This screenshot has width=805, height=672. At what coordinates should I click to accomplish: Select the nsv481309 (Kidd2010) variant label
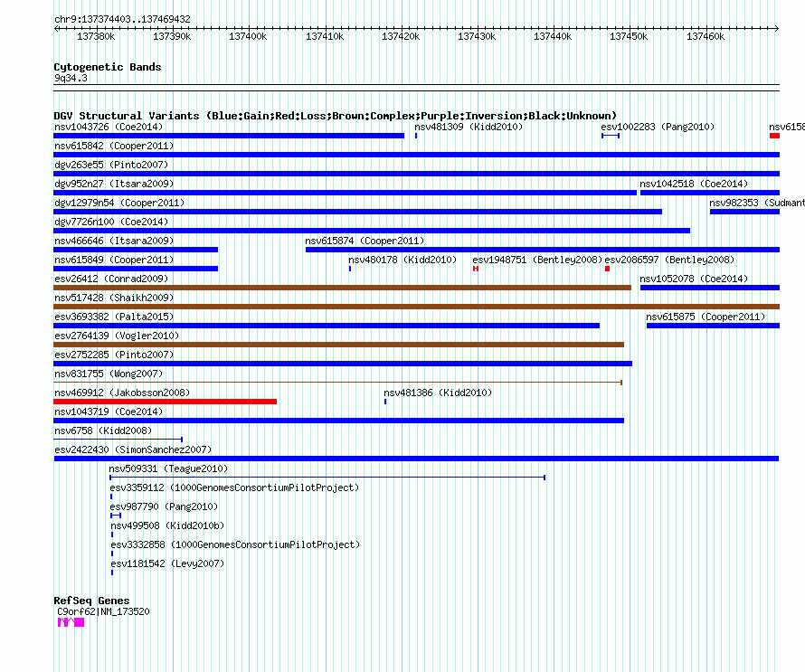coord(469,127)
